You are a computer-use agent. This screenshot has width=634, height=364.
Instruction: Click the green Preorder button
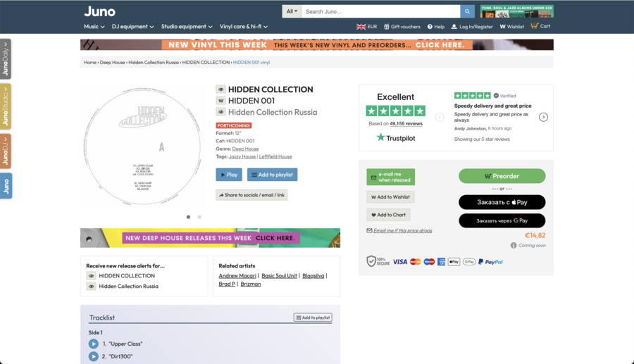pyautogui.click(x=502, y=176)
